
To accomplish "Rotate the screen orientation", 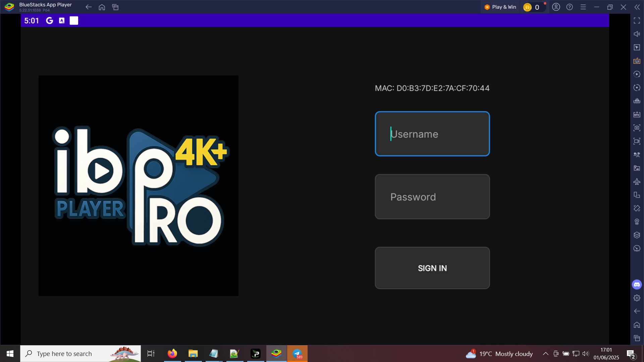I will pyautogui.click(x=637, y=195).
